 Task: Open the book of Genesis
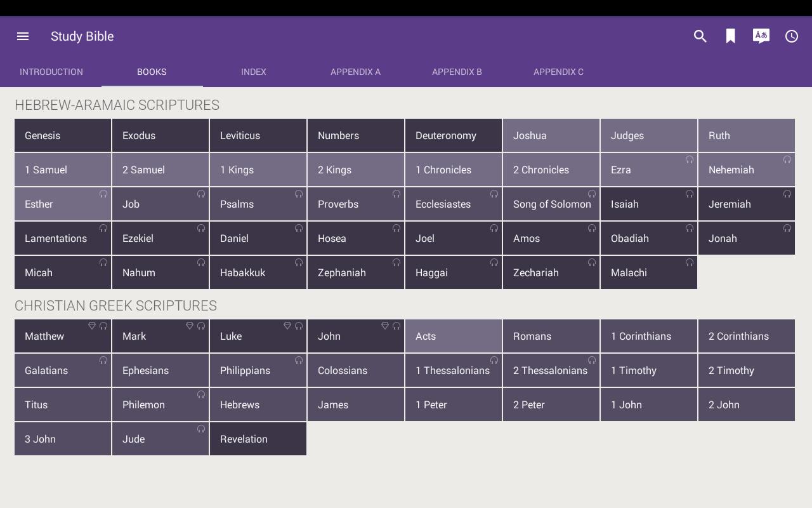pos(63,136)
